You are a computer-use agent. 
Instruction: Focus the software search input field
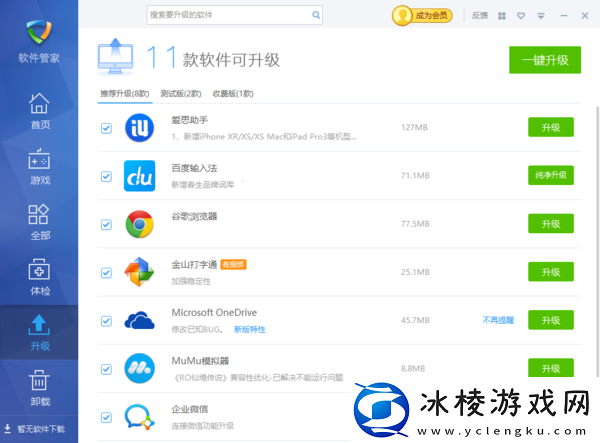[x=234, y=15]
